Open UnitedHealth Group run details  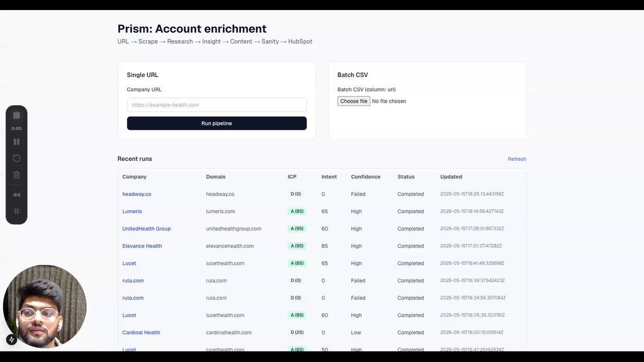pyautogui.click(x=146, y=229)
